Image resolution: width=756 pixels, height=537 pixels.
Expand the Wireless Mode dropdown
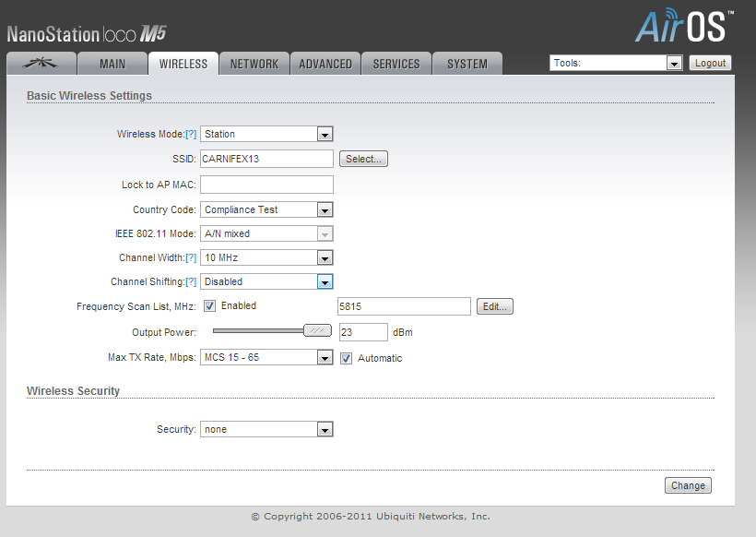tap(266, 134)
